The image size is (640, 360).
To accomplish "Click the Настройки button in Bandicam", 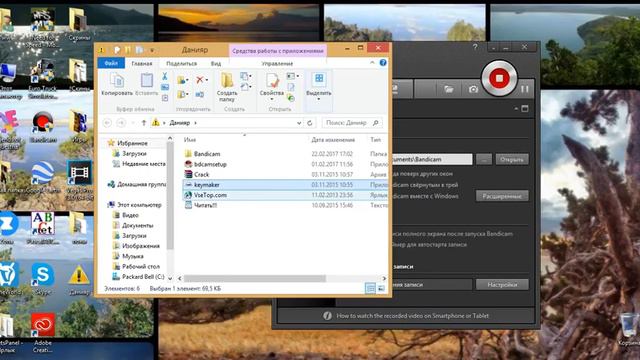I will [502, 284].
